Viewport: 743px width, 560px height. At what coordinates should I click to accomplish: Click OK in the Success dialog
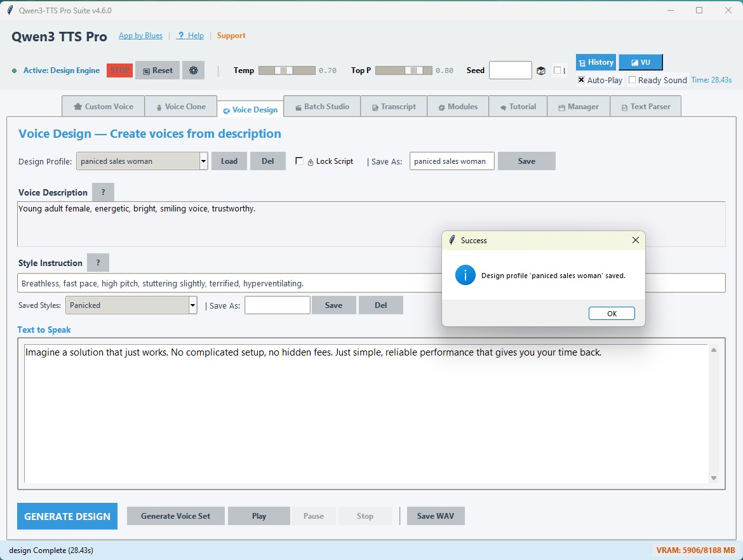(x=611, y=314)
